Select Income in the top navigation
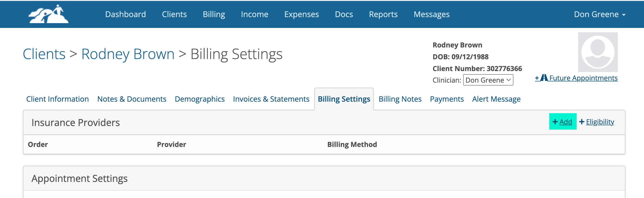The width and height of the screenshot is (644, 198). (x=254, y=14)
